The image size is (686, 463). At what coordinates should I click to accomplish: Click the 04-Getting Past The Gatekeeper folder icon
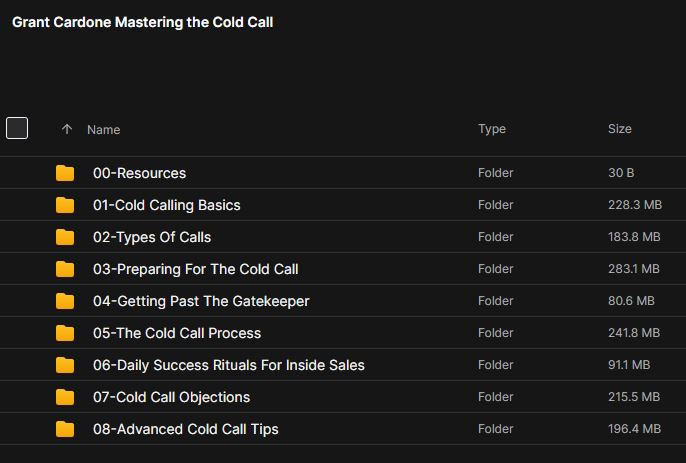(x=65, y=301)
